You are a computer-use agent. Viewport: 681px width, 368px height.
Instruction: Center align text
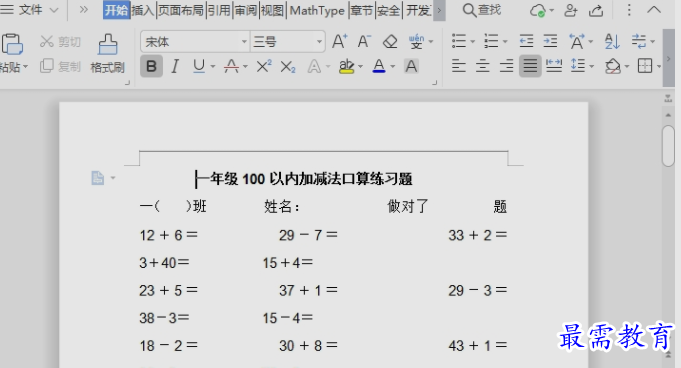click(483, 66)
